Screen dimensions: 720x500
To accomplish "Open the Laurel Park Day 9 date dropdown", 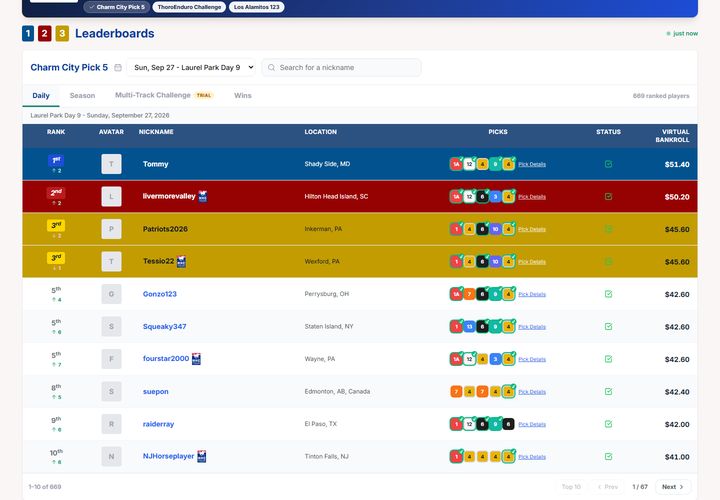I will coord(191,67).
